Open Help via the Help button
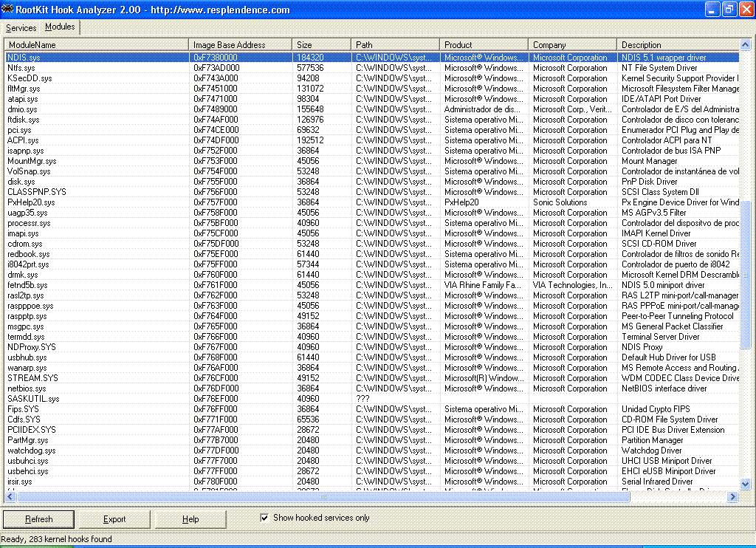This screenshot has width=756, height=548. [x=190, y=519]
